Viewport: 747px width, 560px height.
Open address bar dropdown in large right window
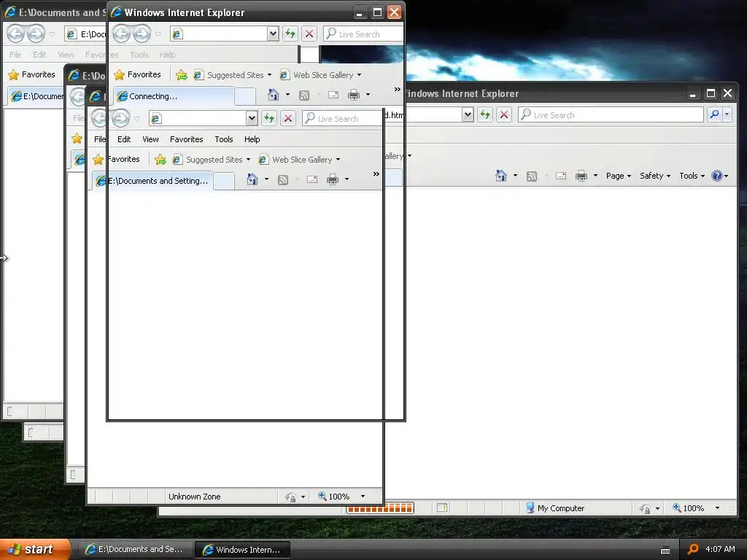point(468,114)
